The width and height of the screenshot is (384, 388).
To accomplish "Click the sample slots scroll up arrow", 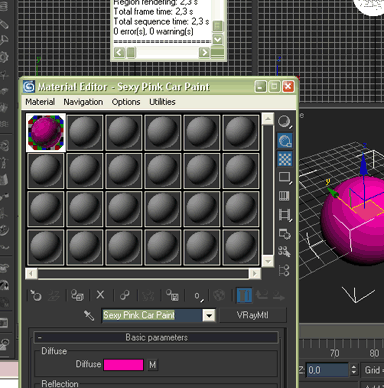I will point(268,119).
